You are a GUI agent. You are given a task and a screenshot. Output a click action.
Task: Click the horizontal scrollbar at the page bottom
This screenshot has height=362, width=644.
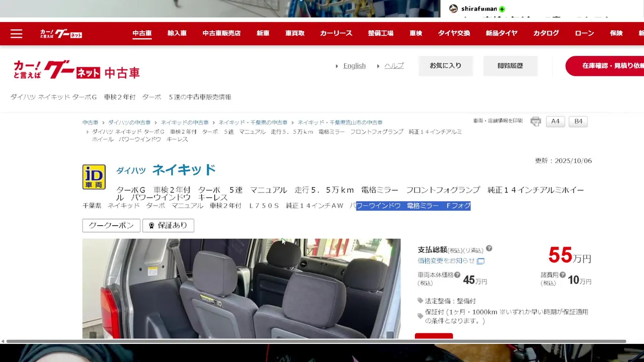pyautogui.click(x=316, y=341)
